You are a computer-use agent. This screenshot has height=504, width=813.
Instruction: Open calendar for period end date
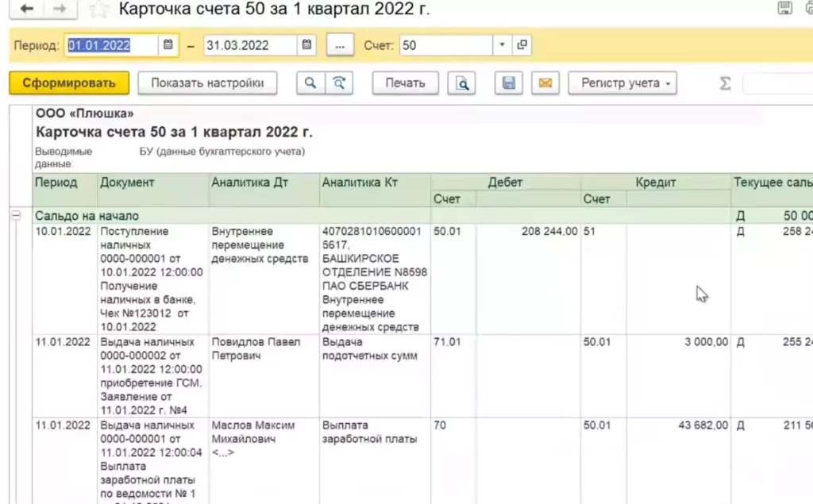(307, 45)
